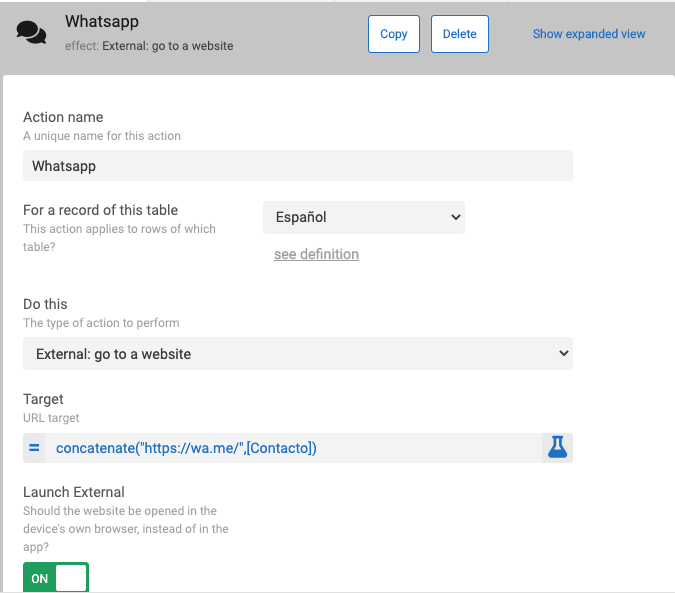Viewport: 675px width, 593px height.
Task: Click the Target label
Action: coord(43,399)
